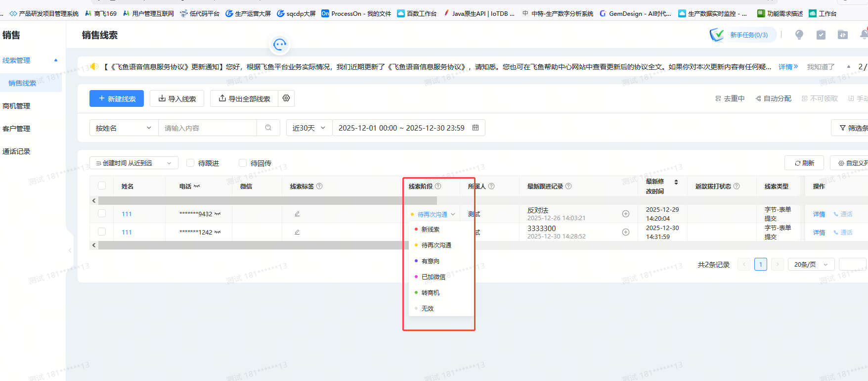
Task: Click the floating chat assistant icon
Action: click(280, 45)
